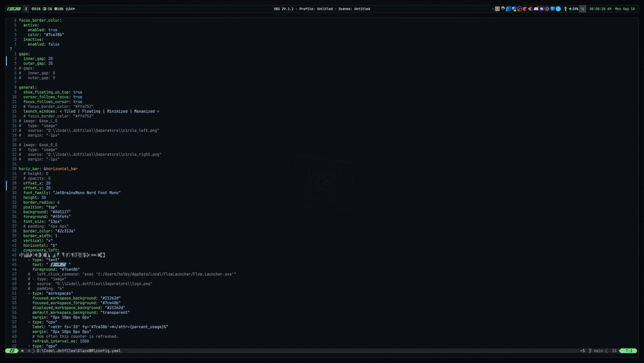The height and width of the screenshot is (363, 644).
Task: Click the battery -1% indicator
Action: click(x=48, y=9)
